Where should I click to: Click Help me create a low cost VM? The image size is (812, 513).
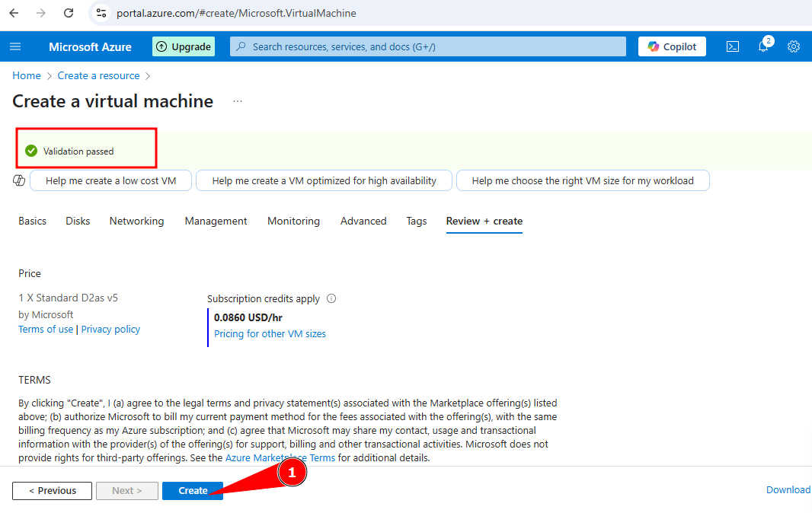(x=110, y=180)
